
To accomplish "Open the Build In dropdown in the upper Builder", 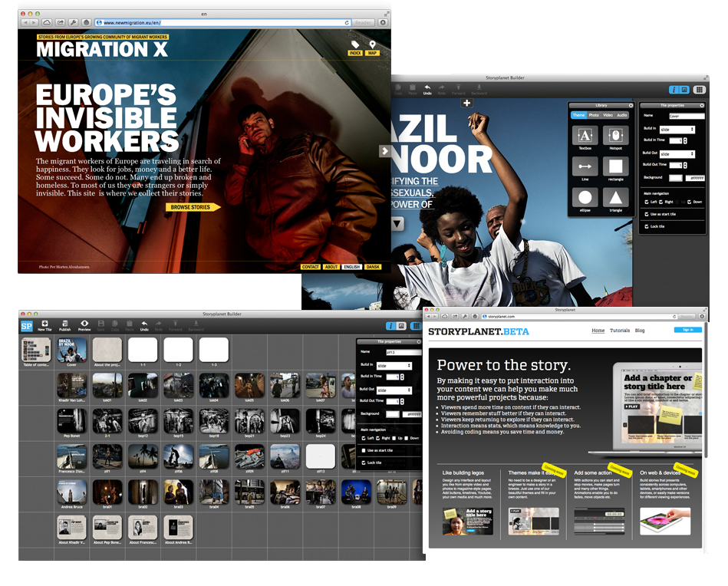I will 677,130.
